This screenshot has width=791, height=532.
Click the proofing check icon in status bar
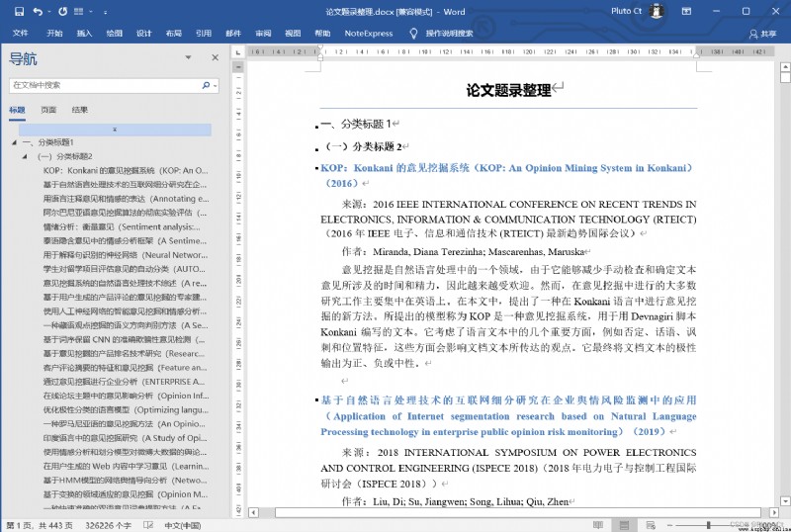(x=148, y=525)
